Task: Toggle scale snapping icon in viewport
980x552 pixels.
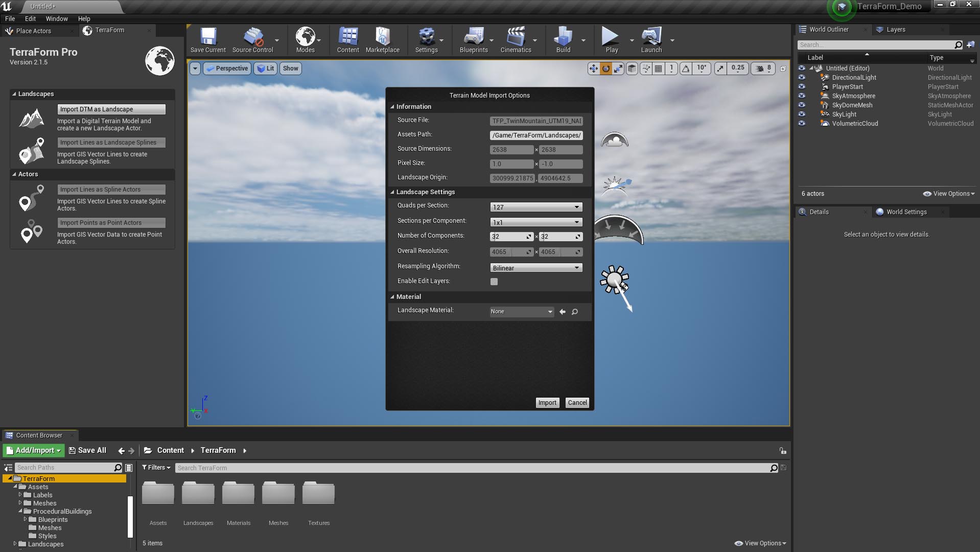Action: (720, 68)
